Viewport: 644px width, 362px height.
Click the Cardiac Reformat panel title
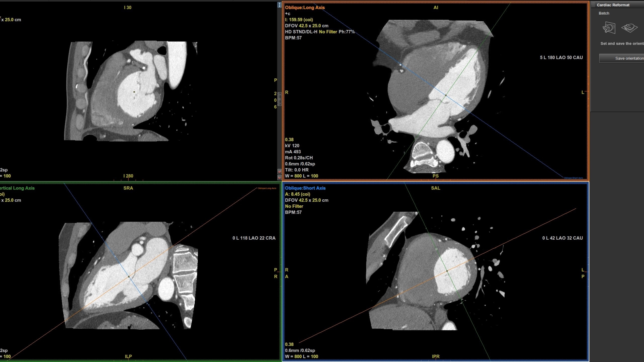pyautogui.click(x=613, y=5)
